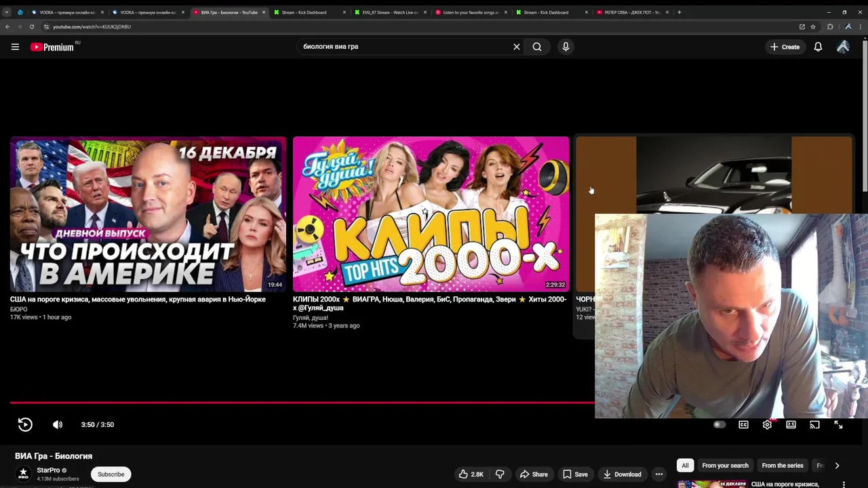Save video to playlist

pos(575,474)
